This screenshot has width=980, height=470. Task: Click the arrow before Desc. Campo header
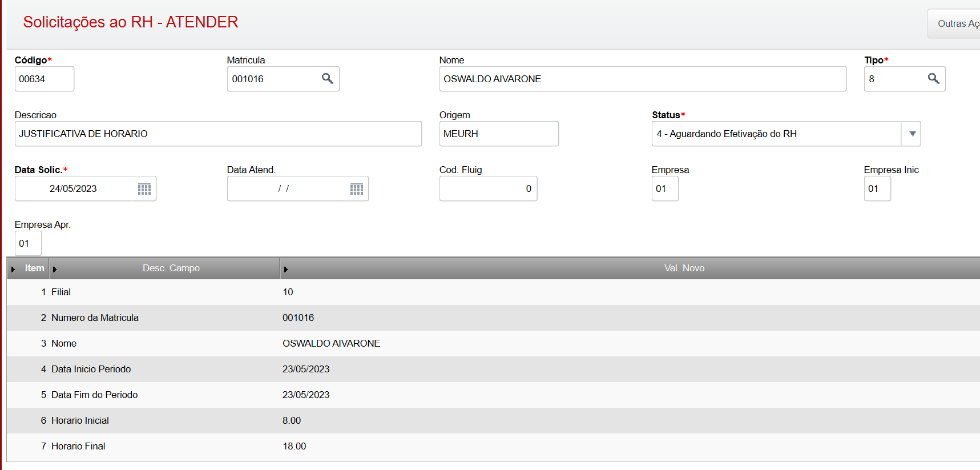[x=55, y=269]
